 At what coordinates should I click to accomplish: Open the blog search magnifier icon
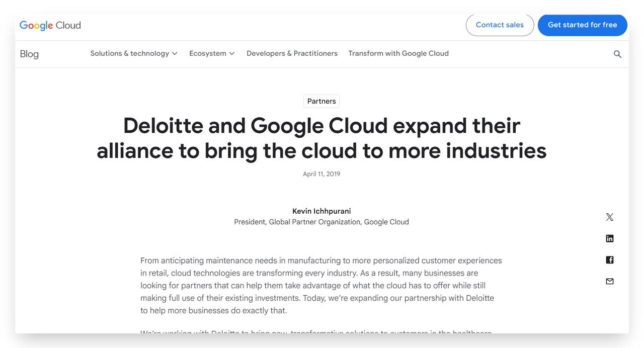click(x=617, y=54)
